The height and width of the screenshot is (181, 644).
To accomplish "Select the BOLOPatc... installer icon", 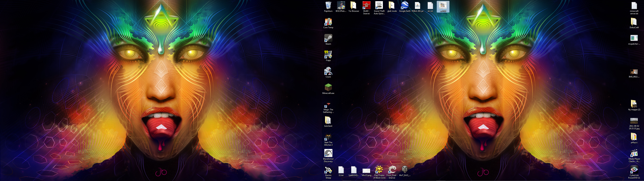I will pos(341,7).
